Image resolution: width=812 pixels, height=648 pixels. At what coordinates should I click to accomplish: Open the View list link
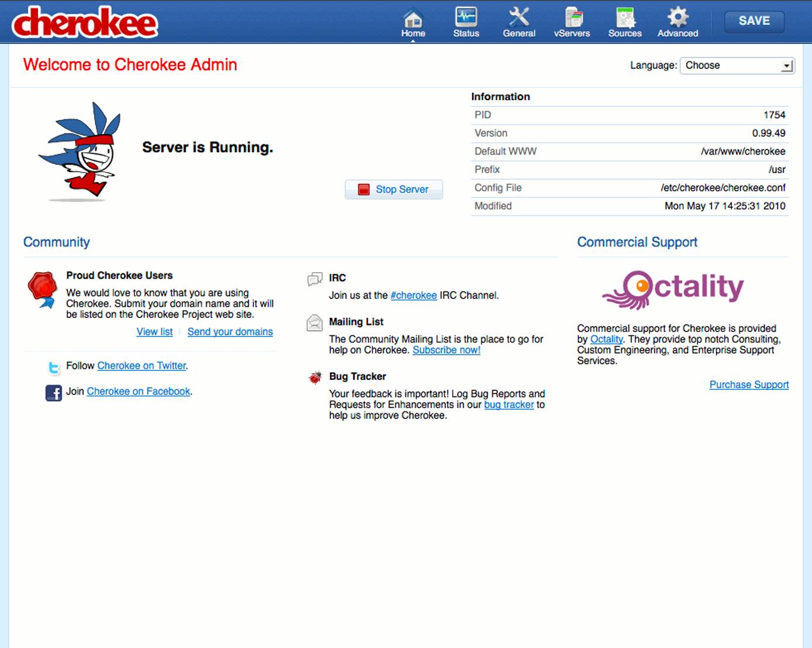[154, 331]
